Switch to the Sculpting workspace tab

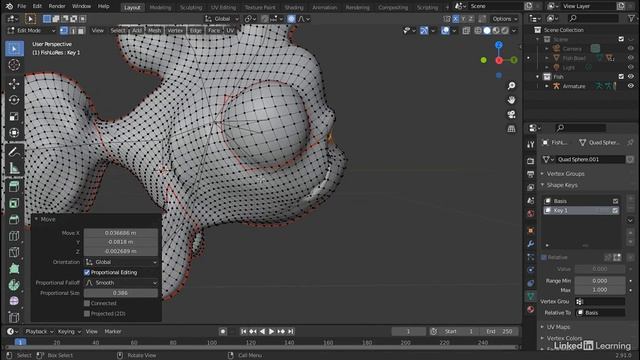tap(191, 7)
